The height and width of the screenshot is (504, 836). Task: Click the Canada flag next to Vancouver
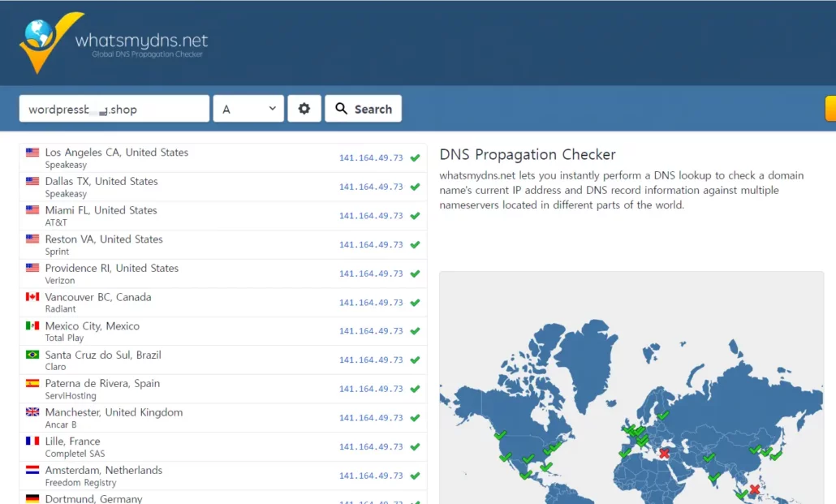(x=32, y=296)
